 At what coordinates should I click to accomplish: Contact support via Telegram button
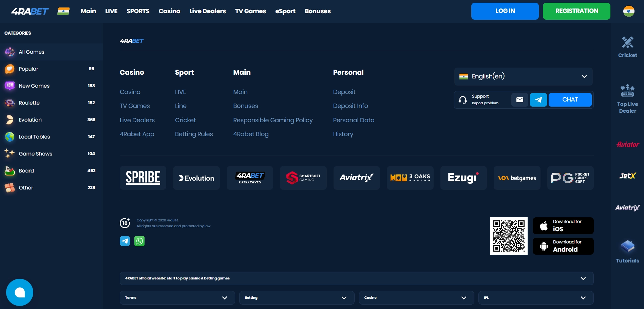[x=538, y=100]
